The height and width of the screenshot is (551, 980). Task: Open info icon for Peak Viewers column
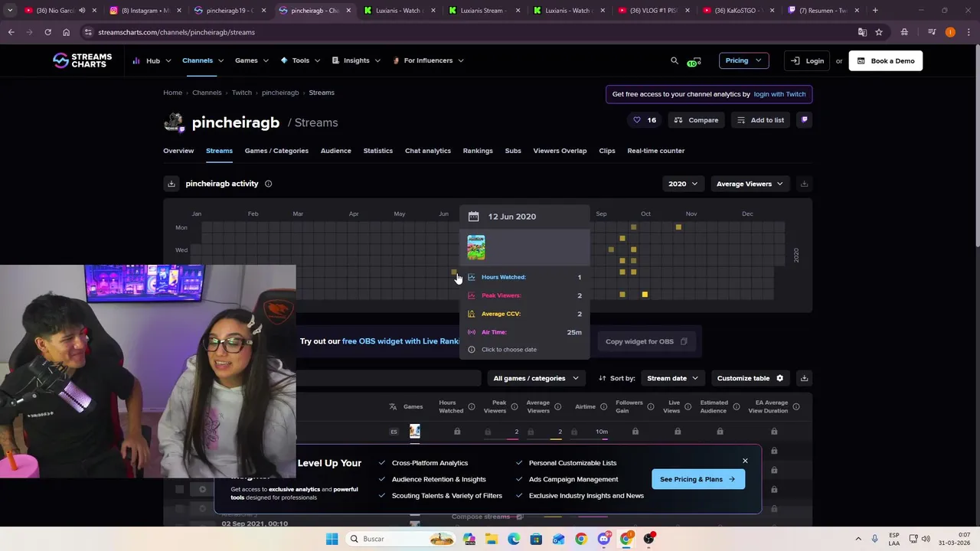pos(514,406)
